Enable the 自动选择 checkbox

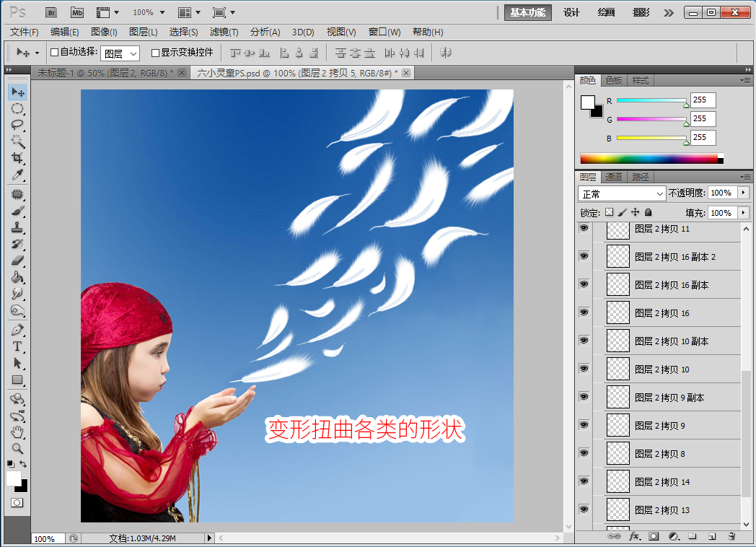coord(55,52)
